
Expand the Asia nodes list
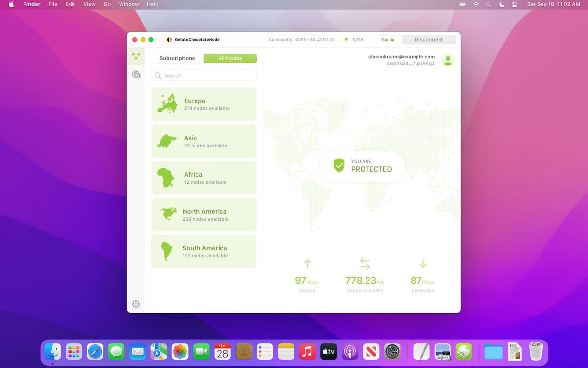point(204,141)
